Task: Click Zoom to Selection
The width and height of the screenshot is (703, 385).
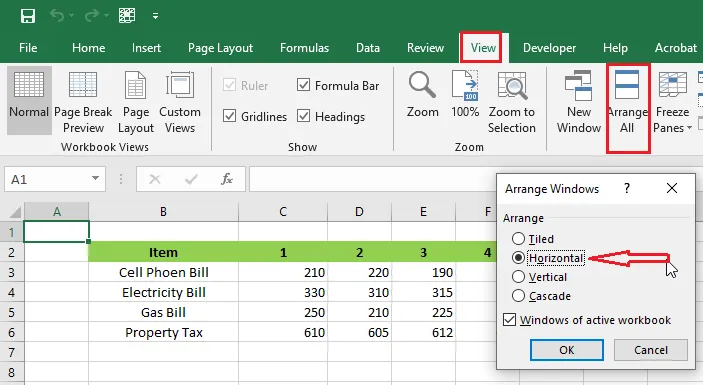Action: [x=512, y=101]
